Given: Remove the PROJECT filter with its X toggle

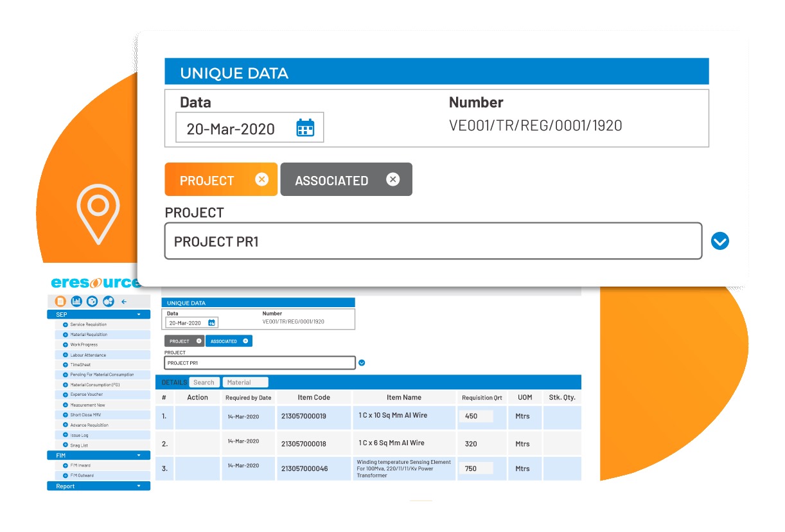Looking at the screenshot, I should [261, 179].
